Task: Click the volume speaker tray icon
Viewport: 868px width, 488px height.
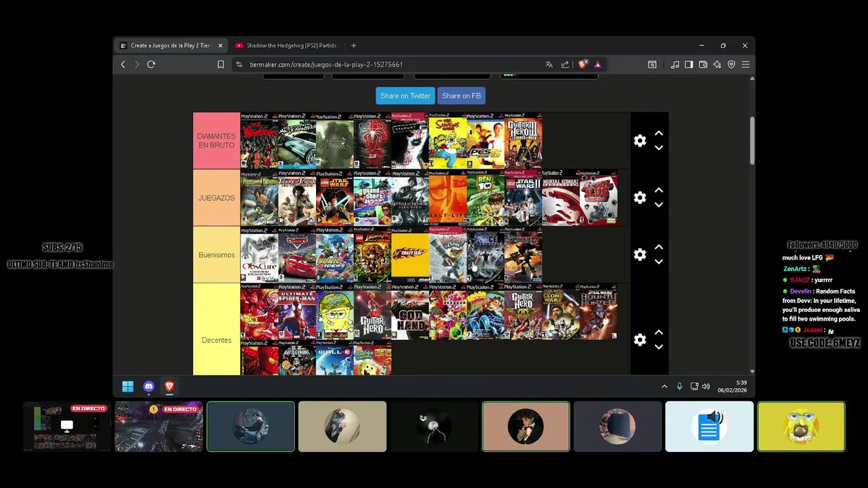Action: 706,386
